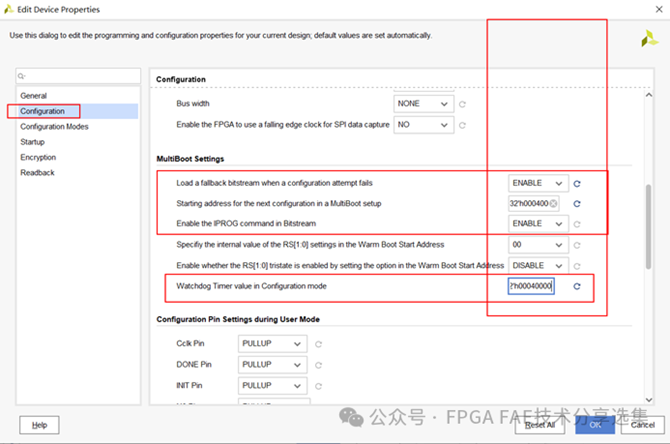This screenshot has width=670, height=444.
Task: Open the RS[1:0] tristate DISABLE dropdown
Action: point(538,265)
